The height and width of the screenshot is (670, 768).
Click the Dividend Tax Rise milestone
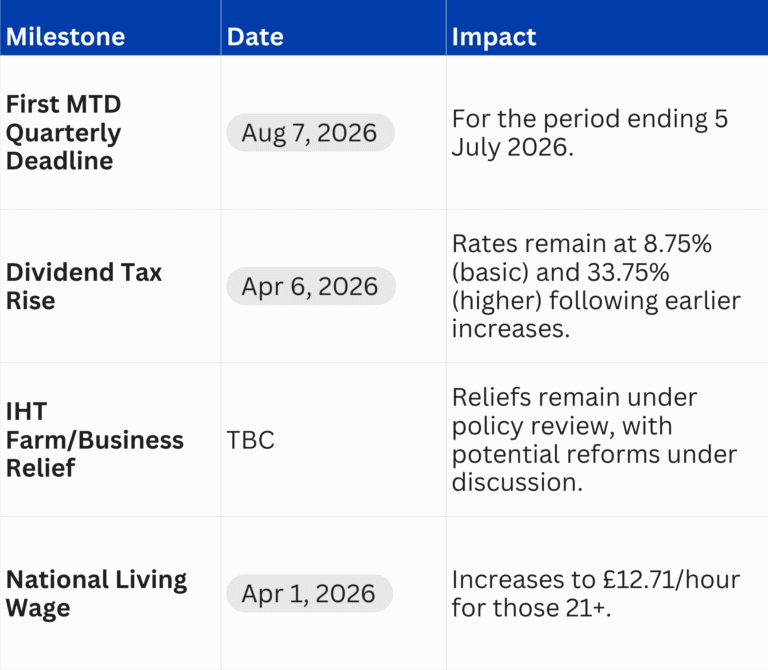(84, 287)
